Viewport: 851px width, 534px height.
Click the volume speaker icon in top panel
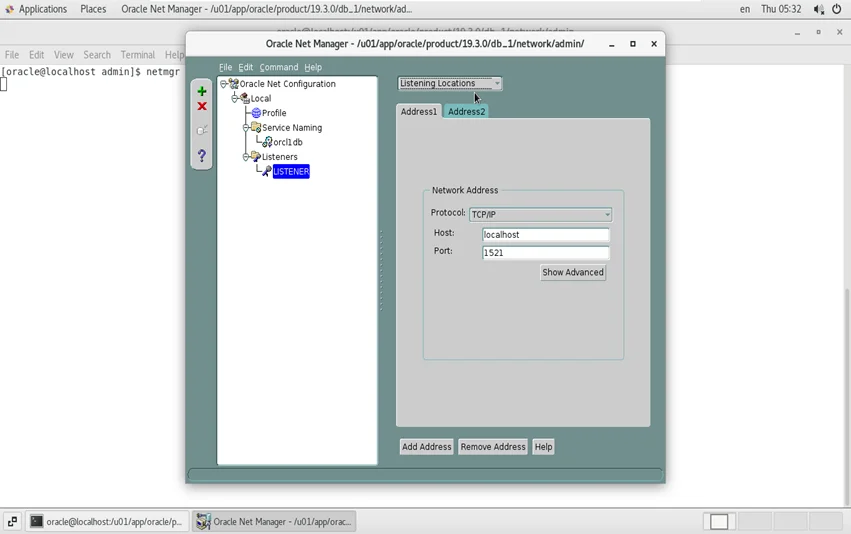(818, 9)
